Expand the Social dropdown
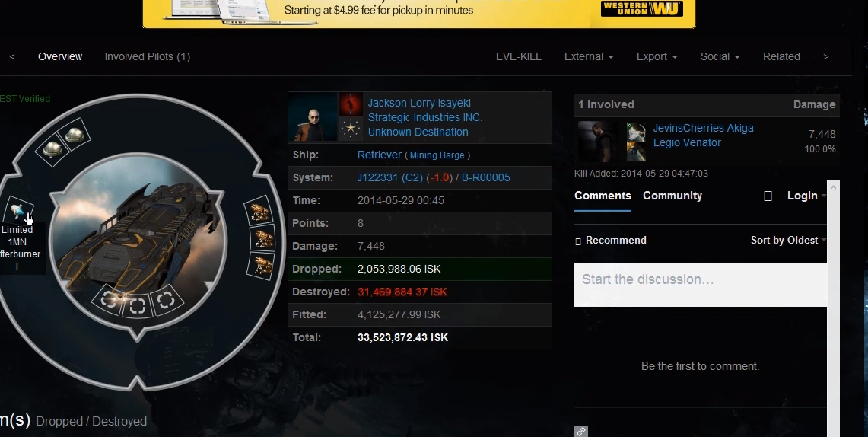This screenshot has height=437, width=868. coord(720,56)
